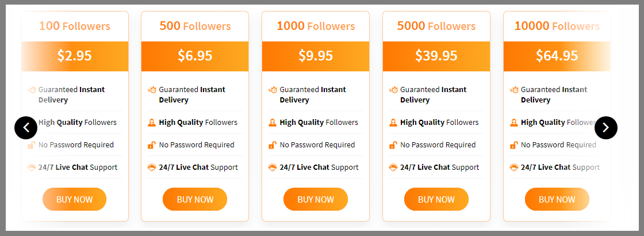Click the previous carousel arrow
Image resolution: width=644 pixels, height=236 pixels.
coord(26,128)
